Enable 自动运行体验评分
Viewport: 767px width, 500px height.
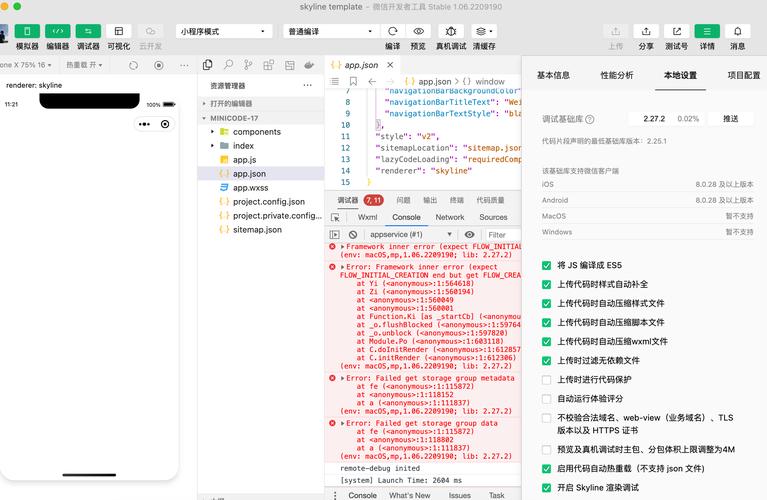(546, 399)
